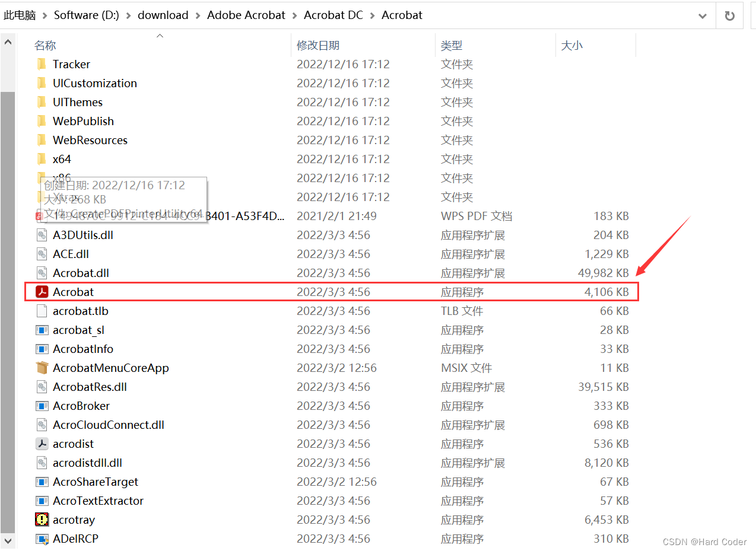Select the TLB 文件 type cell
Viewport: 756px width, 551px height.
click(x=462, y=311)
